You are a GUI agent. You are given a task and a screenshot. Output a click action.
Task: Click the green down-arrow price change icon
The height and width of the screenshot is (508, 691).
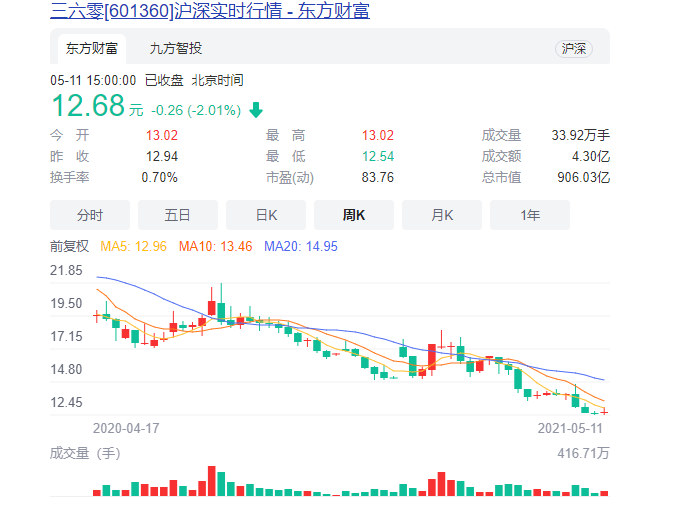point(256,110)
